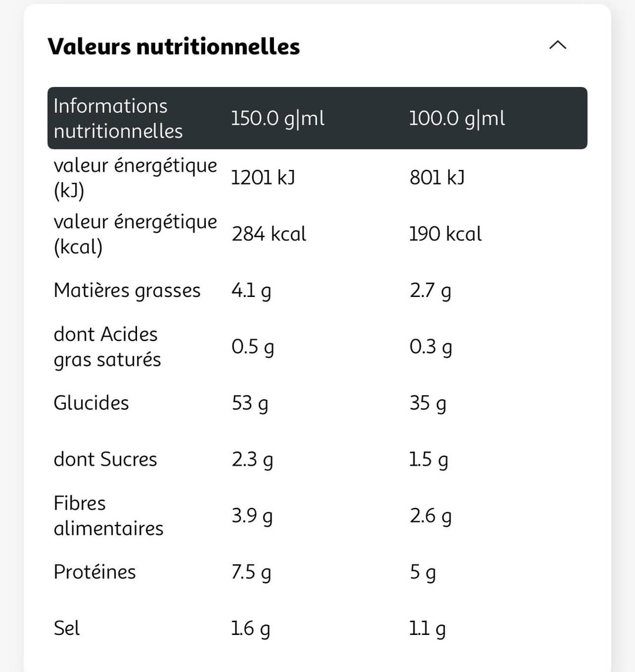Image resolution: width=635 pixels, height=672 pixels.
Task: Click the 7.5 g protéines value
Action: click(x=251, y=573)
